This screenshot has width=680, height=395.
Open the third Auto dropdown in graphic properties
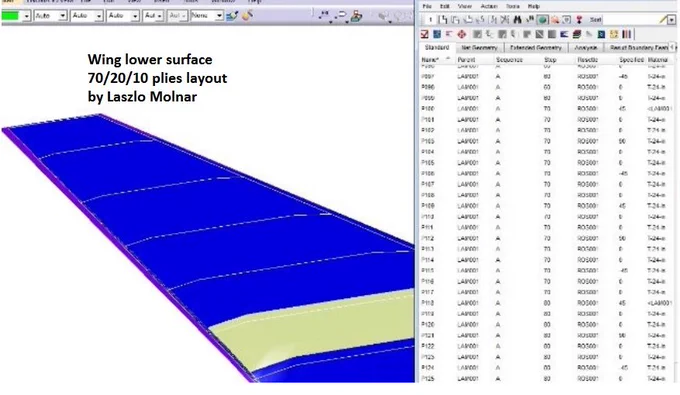[135, 16]
